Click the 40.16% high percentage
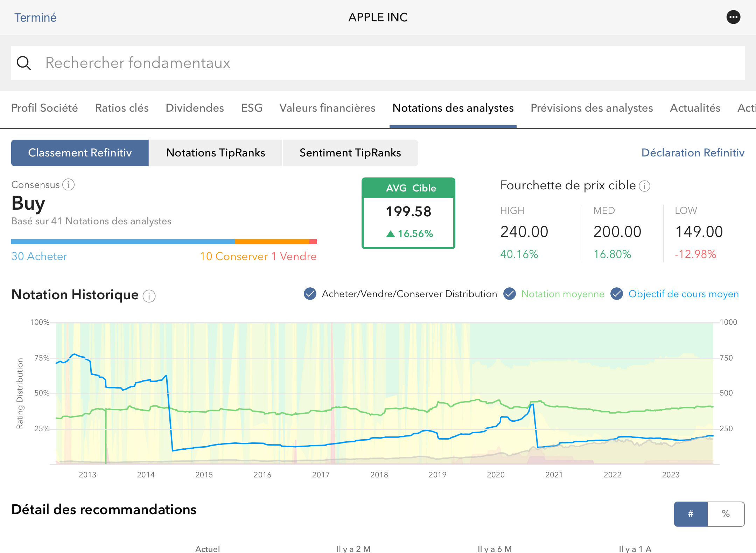The width and height of the screenshot is (756, 553). click(x=519, y=254)
